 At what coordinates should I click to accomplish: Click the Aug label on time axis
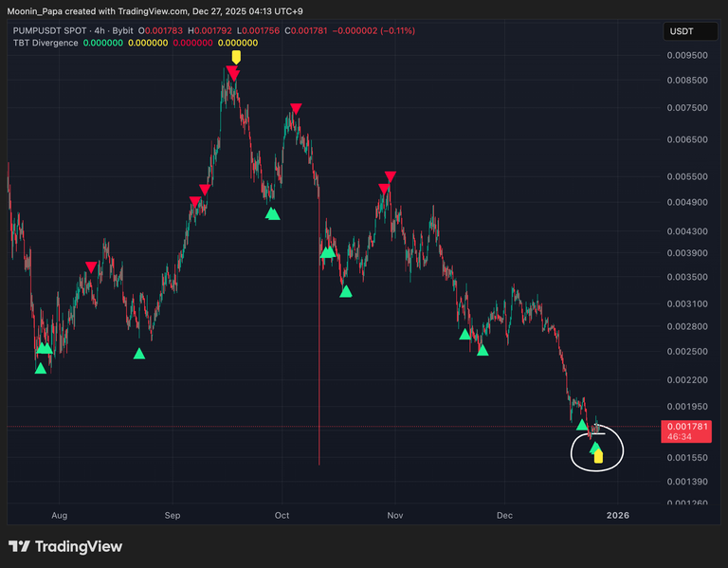(x=60, y=515)
